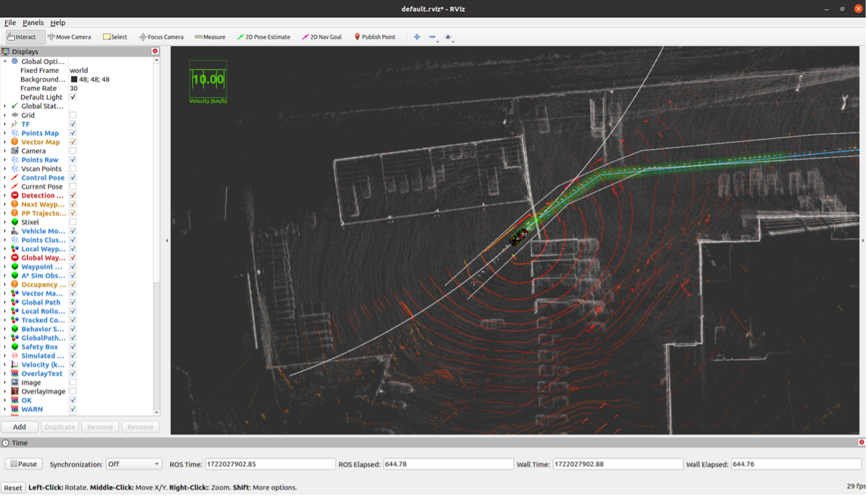Activate the 2D Nav Goal tool

[x=322, y=37]
